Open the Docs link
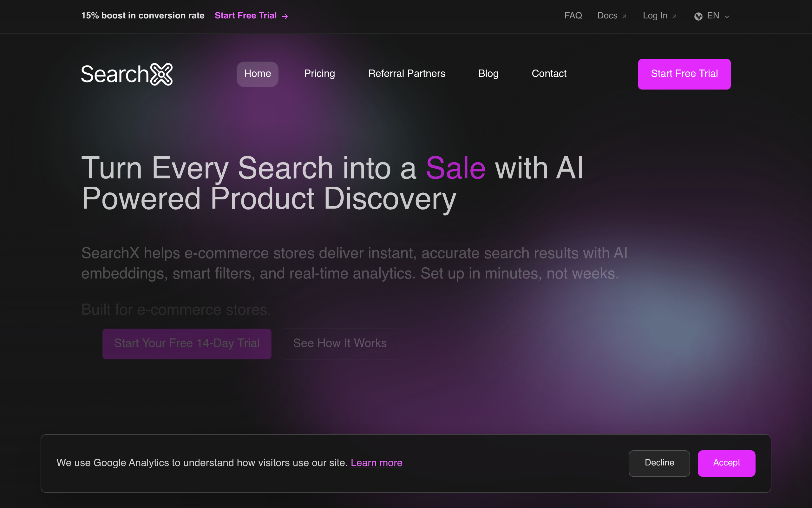The width and height of the screenshot is (812, 508). [607, 16]
